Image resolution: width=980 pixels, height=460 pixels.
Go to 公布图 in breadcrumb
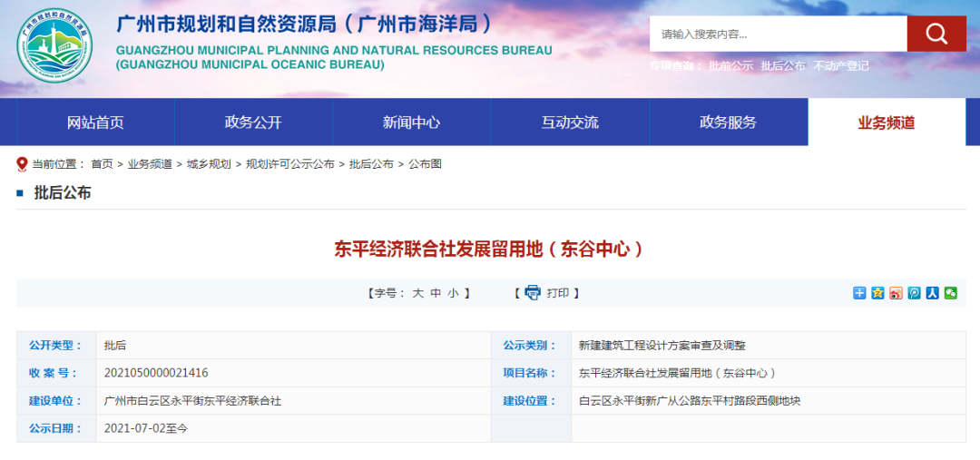(x=425, y=164)
